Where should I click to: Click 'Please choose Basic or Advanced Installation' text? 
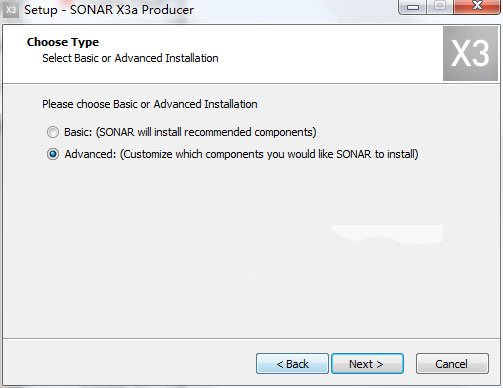coord(150,104)
